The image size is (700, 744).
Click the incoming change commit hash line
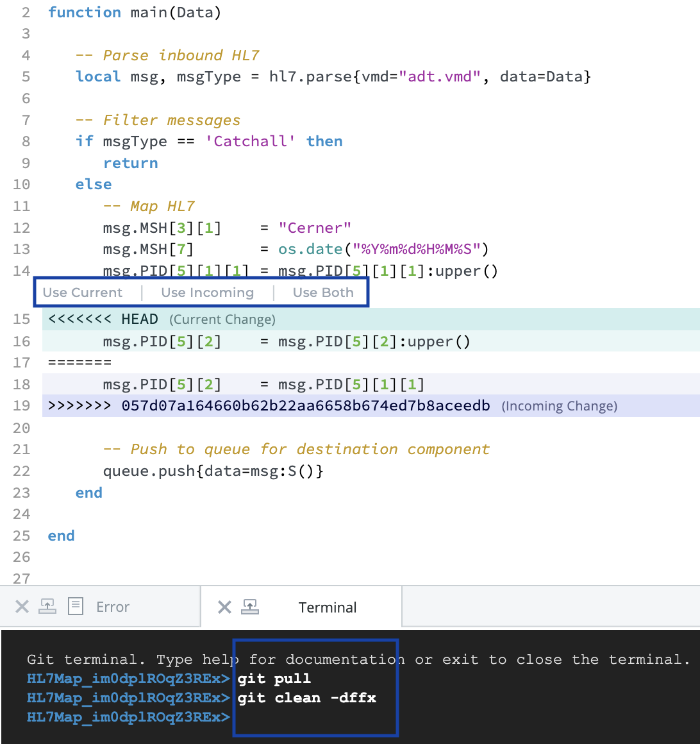pos(305,405)
